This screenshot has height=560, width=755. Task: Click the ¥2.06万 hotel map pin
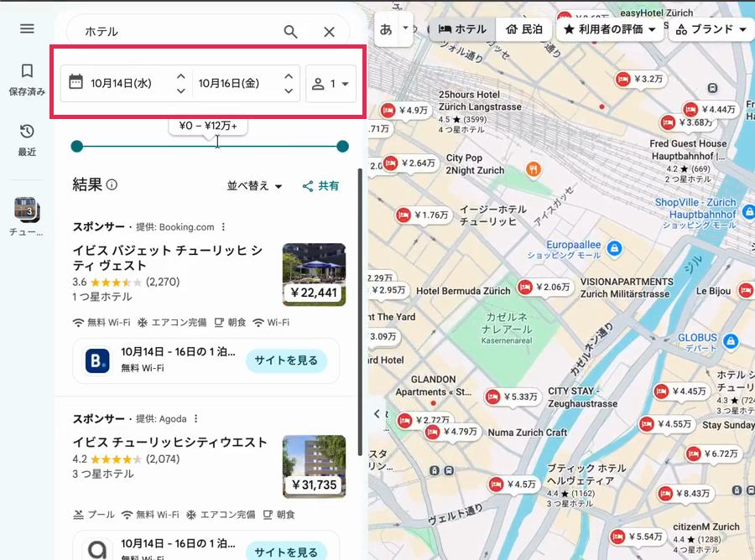(545, 288)
